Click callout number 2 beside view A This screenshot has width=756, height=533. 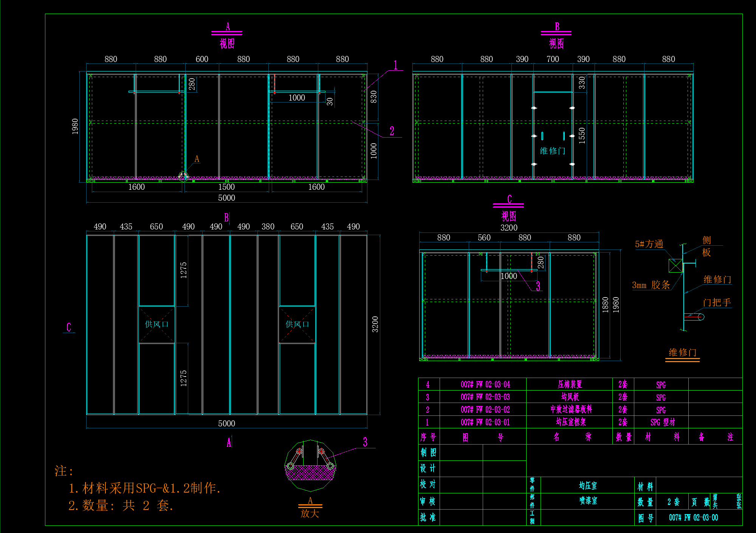click(x=392, y=131)
